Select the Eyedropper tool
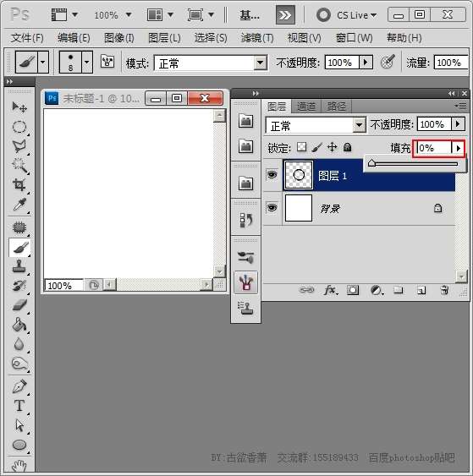Screen dimensions: 473x476 pyautogui.click(x=19, y=205)
